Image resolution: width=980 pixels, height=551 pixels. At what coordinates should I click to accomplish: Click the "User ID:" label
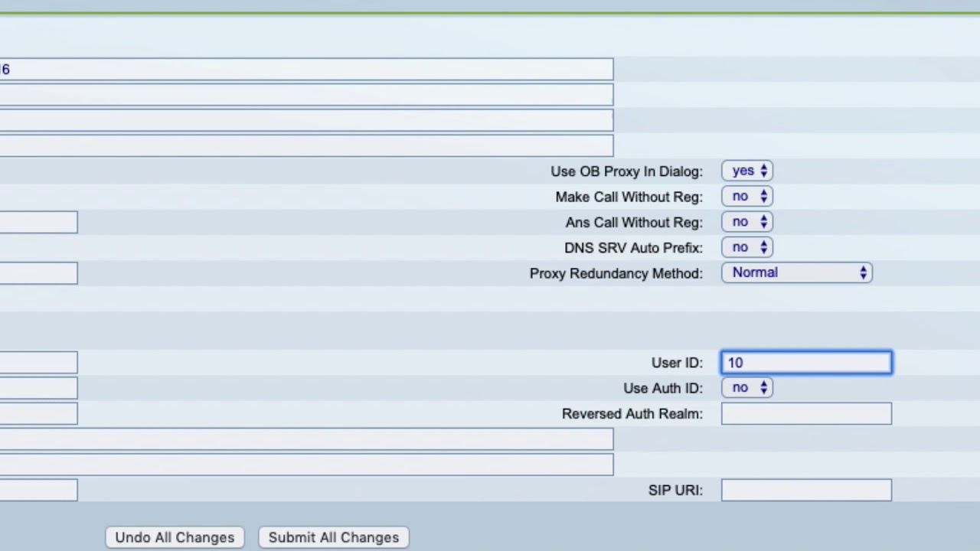[x=677, y=363]
